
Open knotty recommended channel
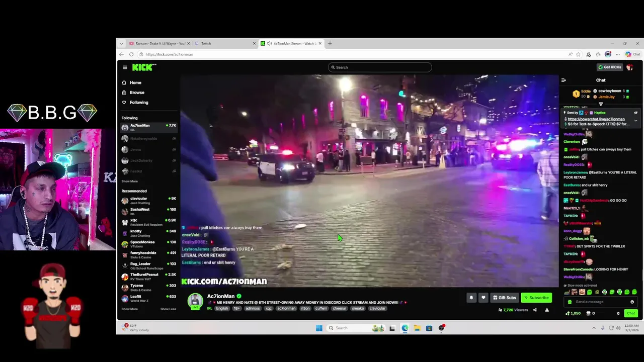(148, 233)
